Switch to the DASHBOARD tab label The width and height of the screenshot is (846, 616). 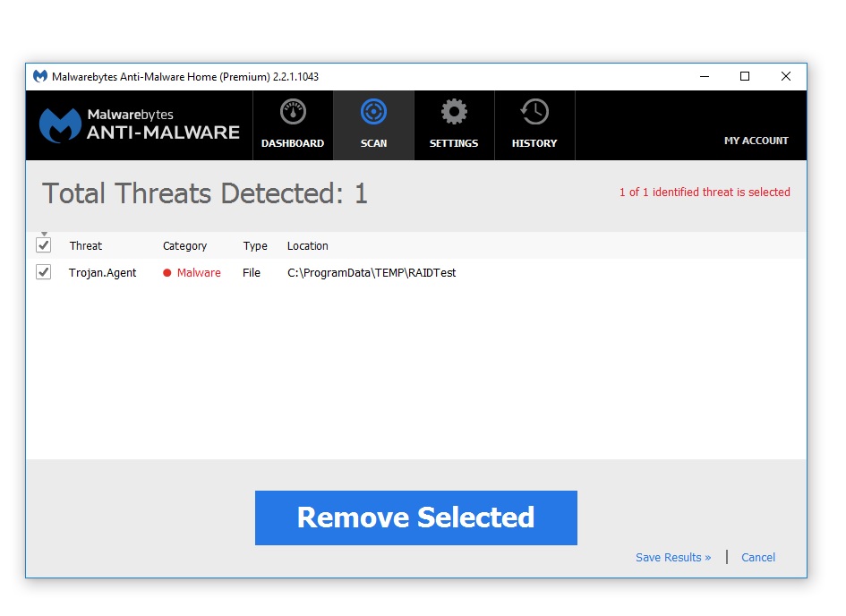pos(293,143)
